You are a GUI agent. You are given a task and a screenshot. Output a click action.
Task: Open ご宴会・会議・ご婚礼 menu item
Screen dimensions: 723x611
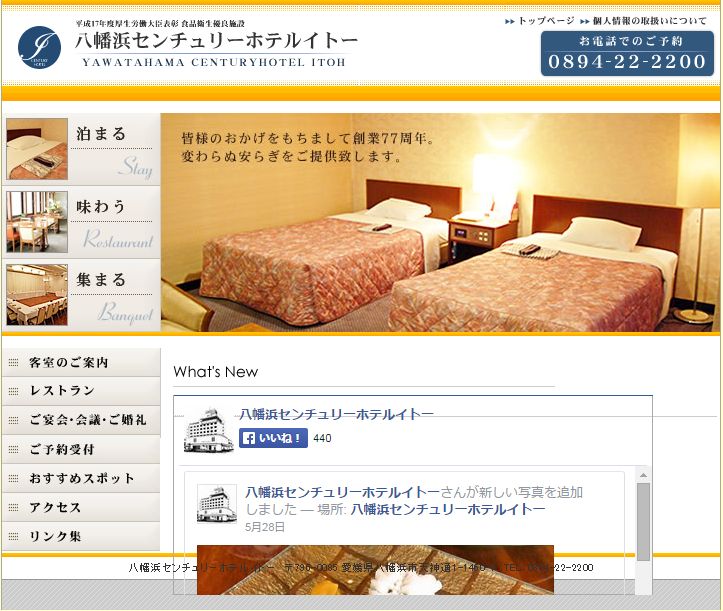point(81,420)
